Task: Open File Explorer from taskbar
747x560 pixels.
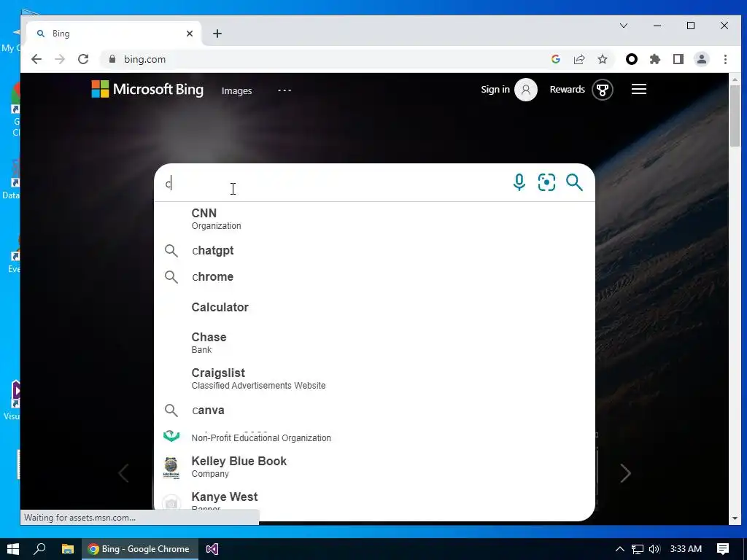Action: tap(68, 549)
